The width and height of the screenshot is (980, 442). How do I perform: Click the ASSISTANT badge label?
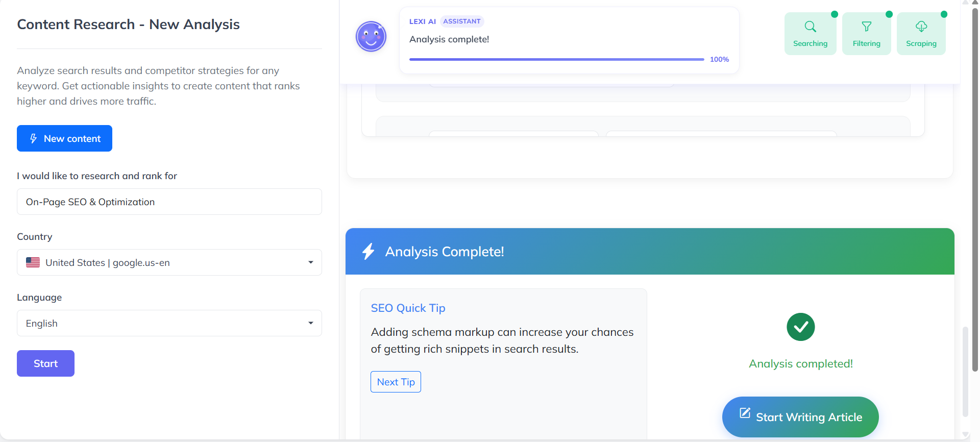461,21
